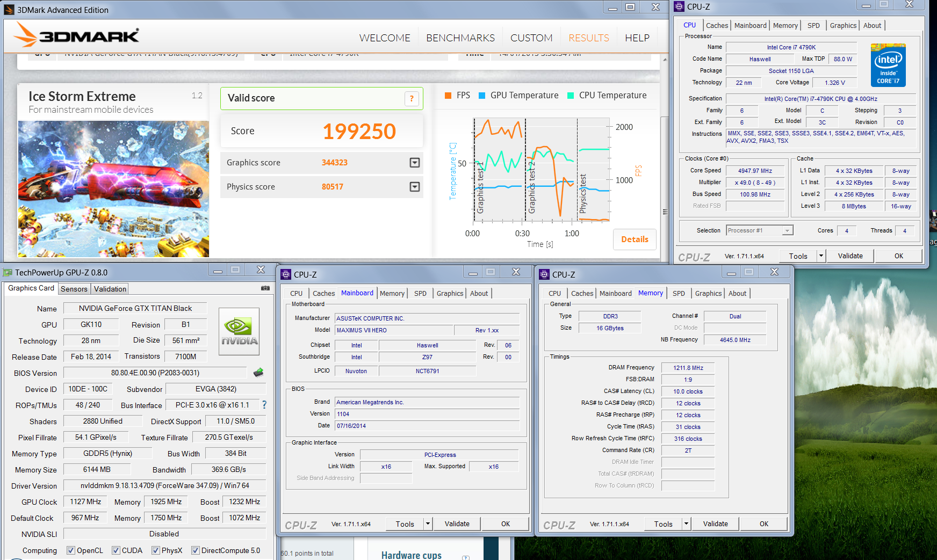Open the 3DMark WELCOME page
Screen dimensions: 937x560
(x=385, y=38)
